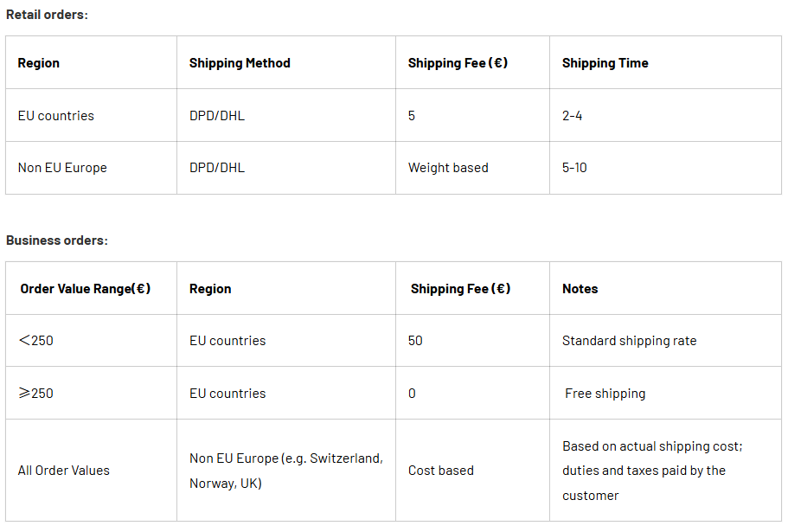Click the "All Order Values" cell
Screen dimensions: 788x532
pyautogui.click(x=64, y=471)
